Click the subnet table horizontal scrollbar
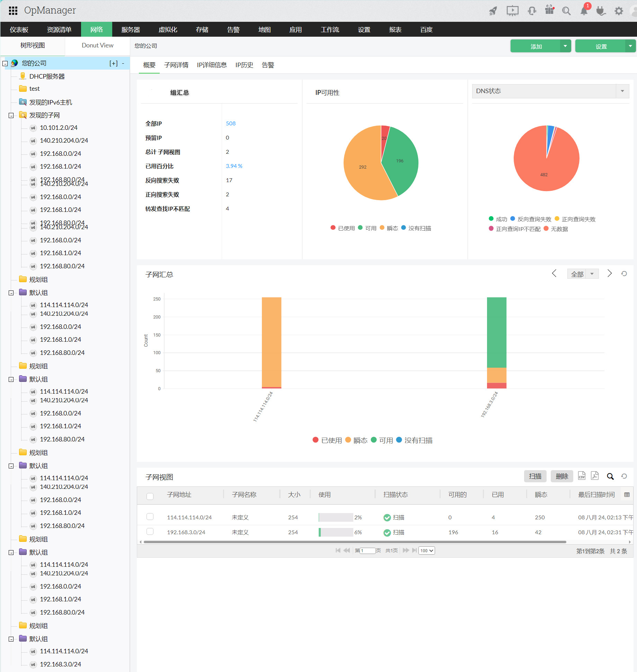637x672 pixels. (x=355, y=542)
